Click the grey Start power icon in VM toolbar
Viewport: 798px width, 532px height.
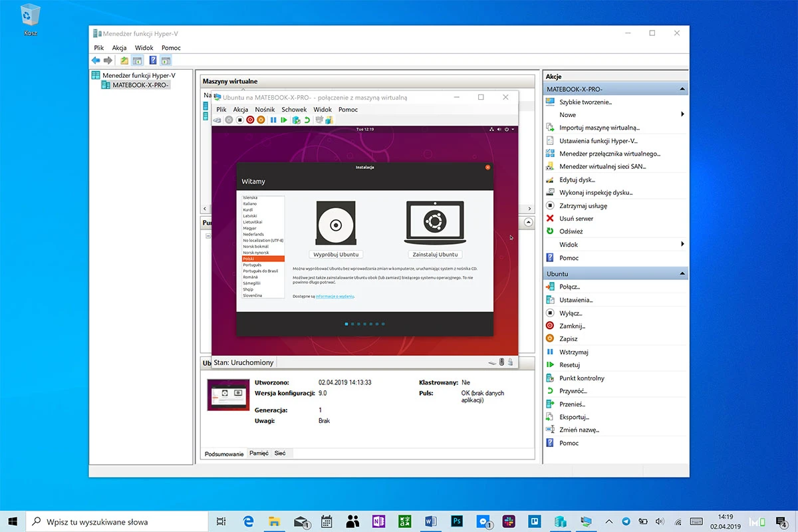[229, 120]
